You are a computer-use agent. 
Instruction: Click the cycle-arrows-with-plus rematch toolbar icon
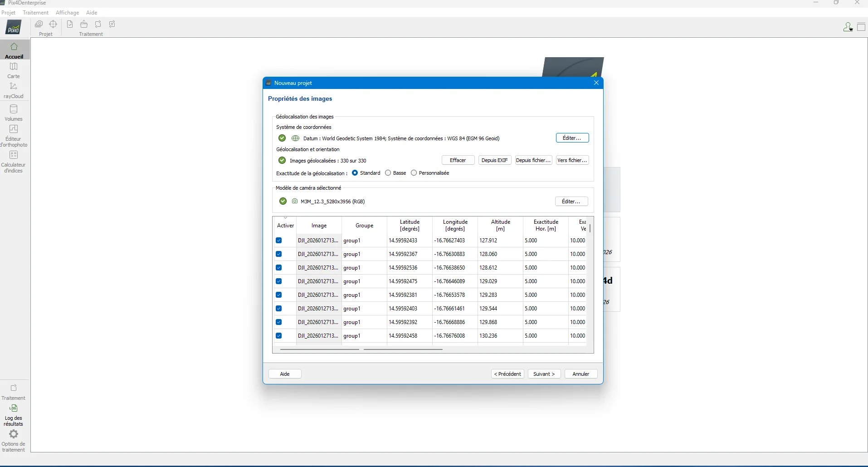112,24
